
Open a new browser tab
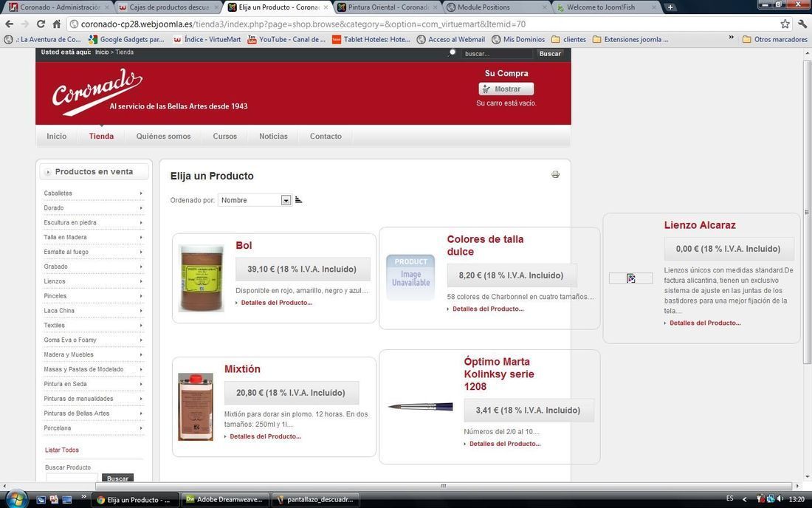point(670,7)
